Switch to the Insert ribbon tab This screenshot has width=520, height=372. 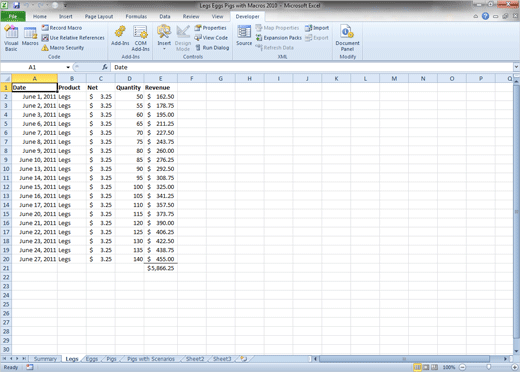(x=66, y=16)
